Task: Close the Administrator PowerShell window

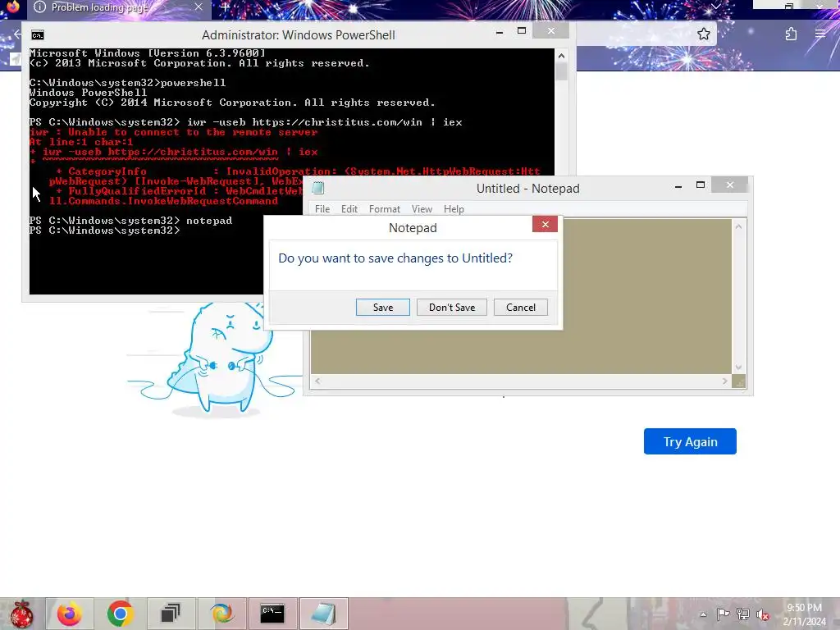Action: [550, 31]
